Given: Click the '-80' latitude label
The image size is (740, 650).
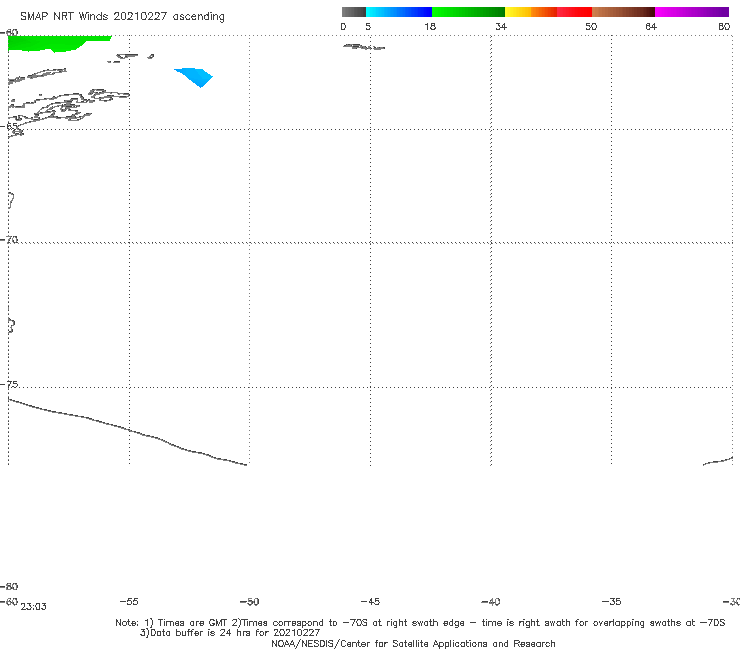Looking at the screenshot, I should pyautogui.click(x=9, y=586).
